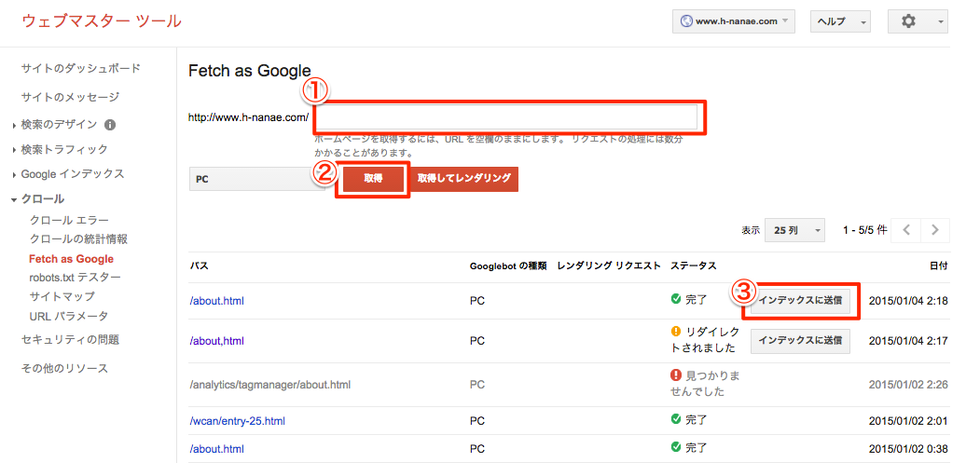Click the red 取得 button
This screenshot has width=980, height=463.
(x=373, y=179)
